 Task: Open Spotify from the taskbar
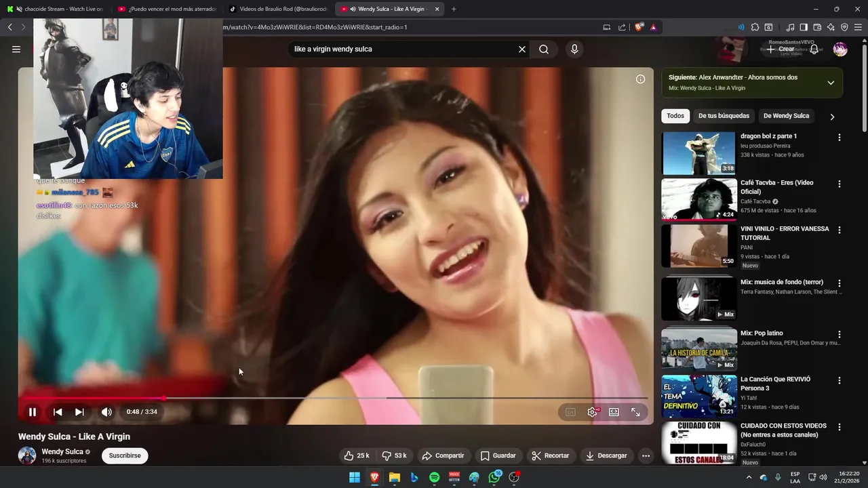click(435, 477)
